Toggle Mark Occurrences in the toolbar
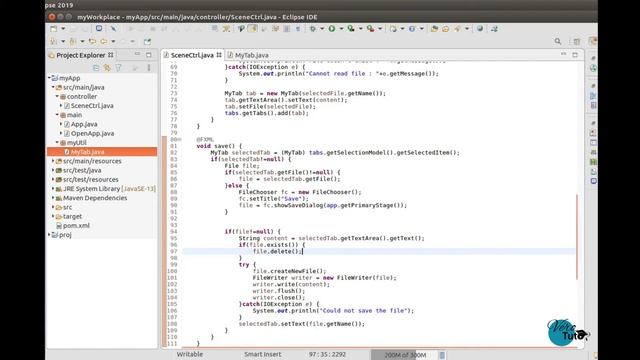Viewport: 640px width, 360px height. point(253,29)
